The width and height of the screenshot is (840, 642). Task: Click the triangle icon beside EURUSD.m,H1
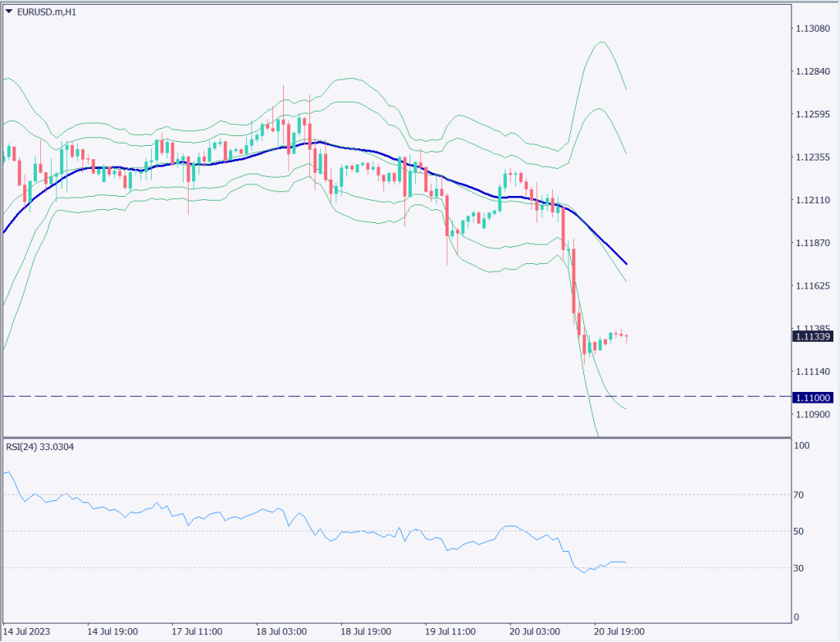8,10
